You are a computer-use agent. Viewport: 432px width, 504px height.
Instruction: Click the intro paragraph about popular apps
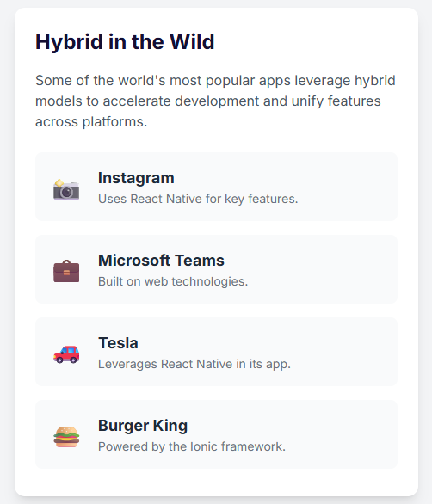click(215, 101)
